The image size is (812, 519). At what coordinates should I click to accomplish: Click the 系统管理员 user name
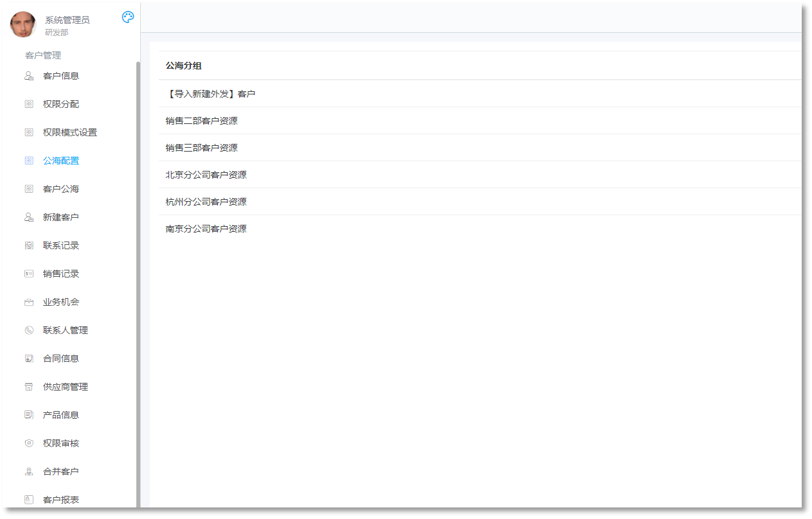pyautogui.click(x=68, y=20)
